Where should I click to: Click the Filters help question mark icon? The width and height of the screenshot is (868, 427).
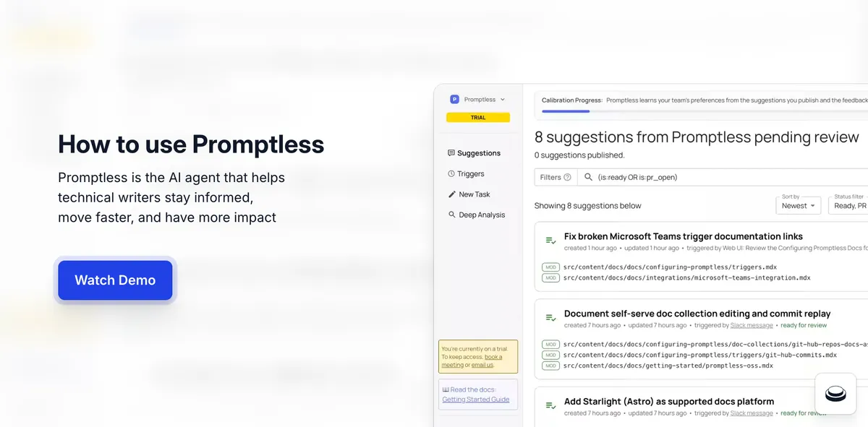tap(567, 177)
